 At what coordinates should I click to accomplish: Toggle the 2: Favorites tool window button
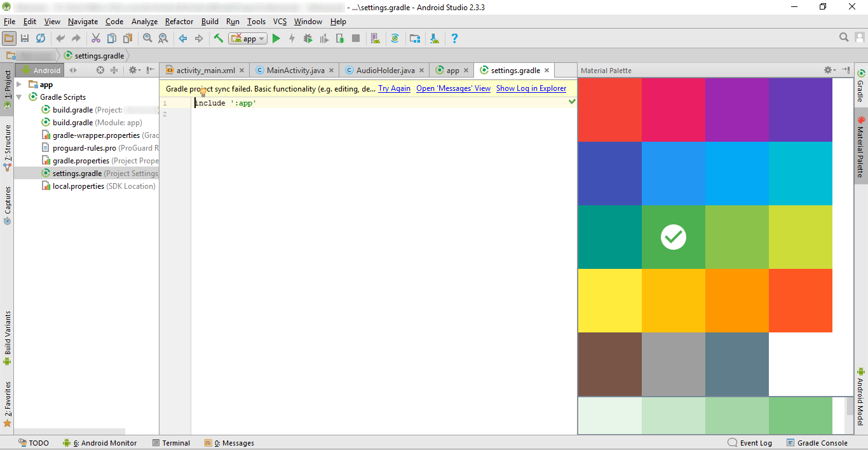pos(7,403)
